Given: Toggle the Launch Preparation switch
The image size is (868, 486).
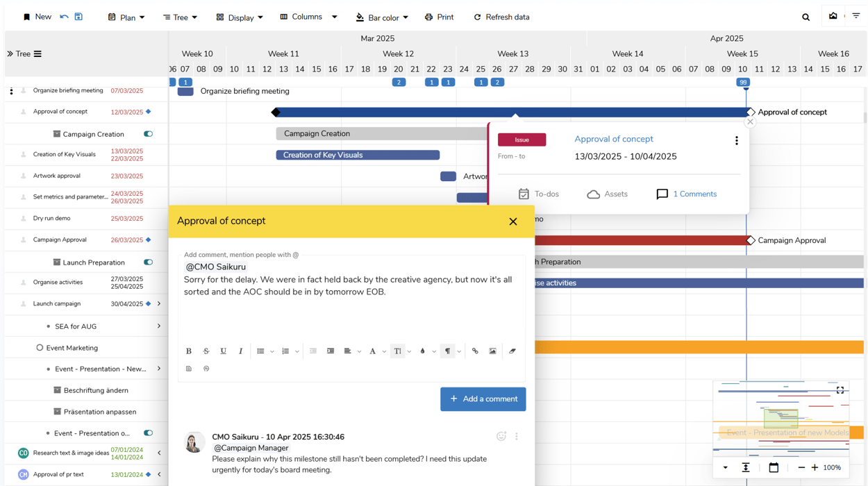Looking at the screenshot, I should pos(148,262).
